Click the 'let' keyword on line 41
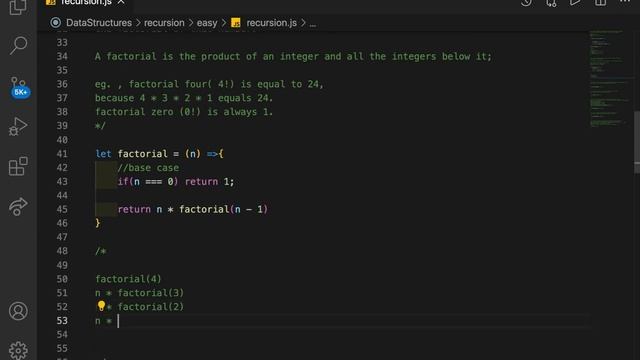Viewport: 640px width, 360px height. [x=103, y=154]
